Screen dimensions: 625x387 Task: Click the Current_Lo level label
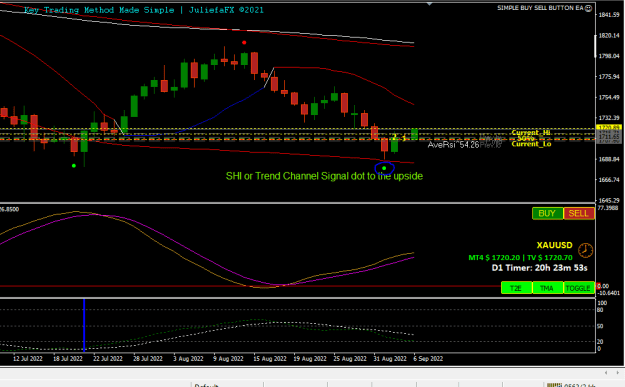(x=531, y=144)
